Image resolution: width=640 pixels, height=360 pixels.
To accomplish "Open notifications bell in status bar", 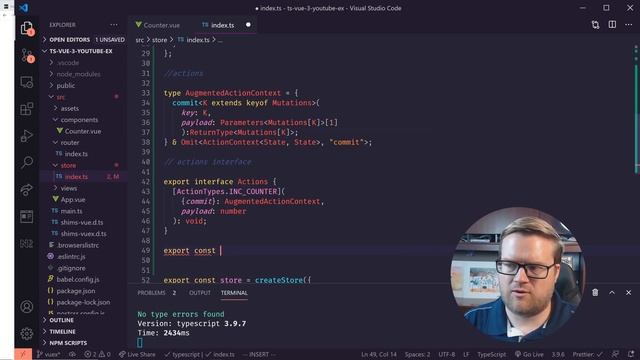I will click(x=631, y=354).
